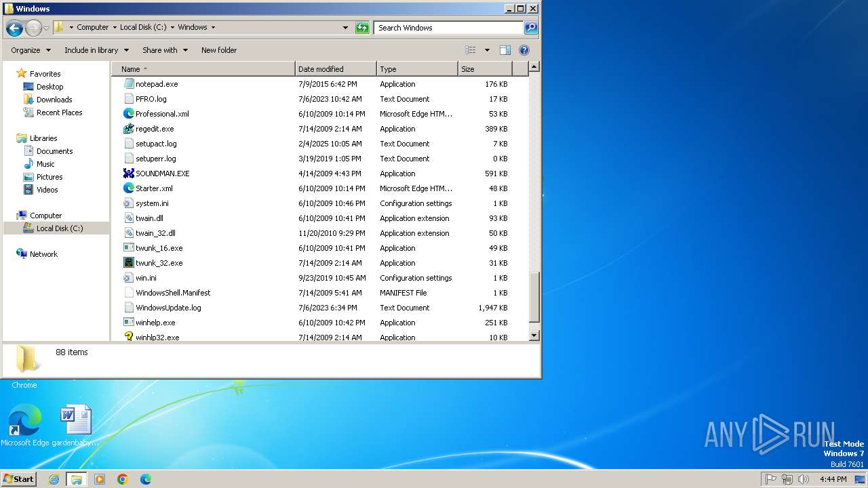
Task: Select the regedit.exe icon
Action: point(129,129)
